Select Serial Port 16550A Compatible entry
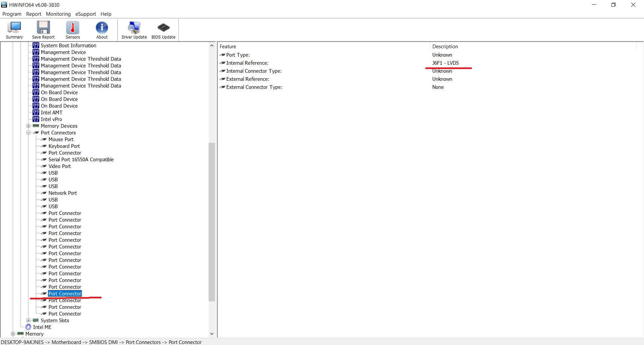This screenshot has height=345, width=644. point(81,160)
